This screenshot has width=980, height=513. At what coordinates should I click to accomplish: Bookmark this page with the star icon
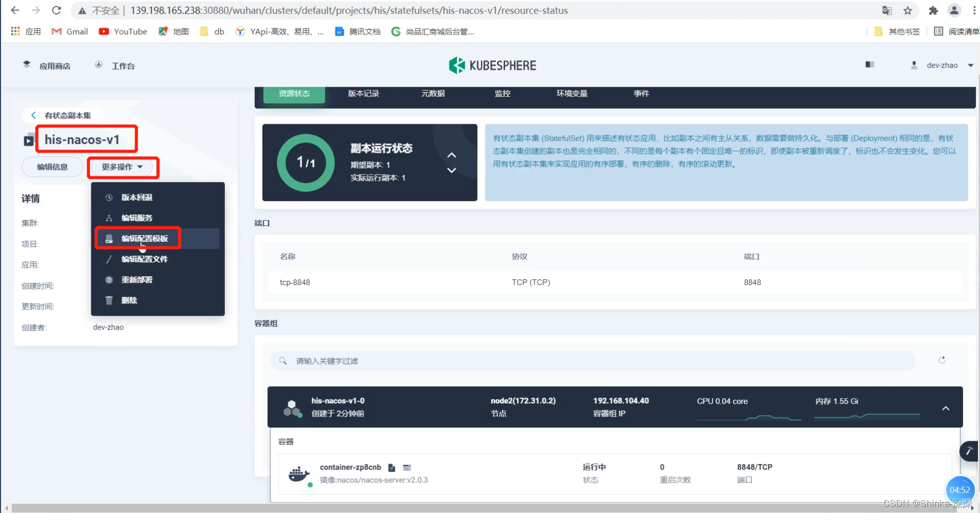click(x=908, y=10)
